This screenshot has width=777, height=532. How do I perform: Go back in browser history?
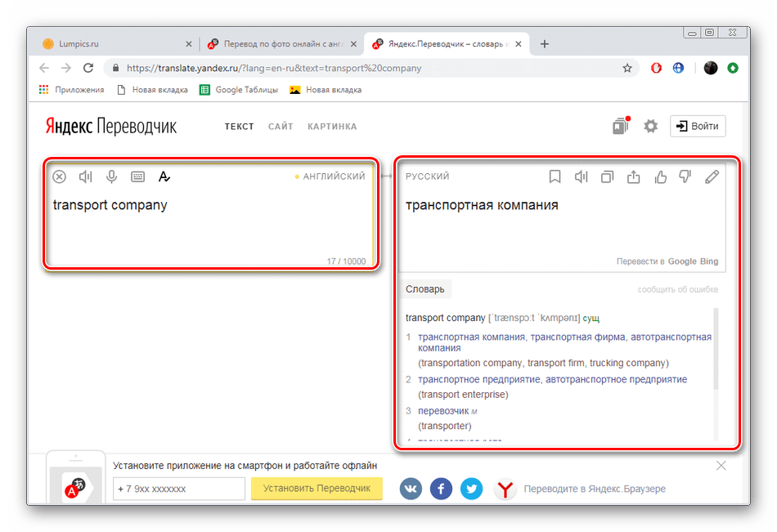[44, 68]
